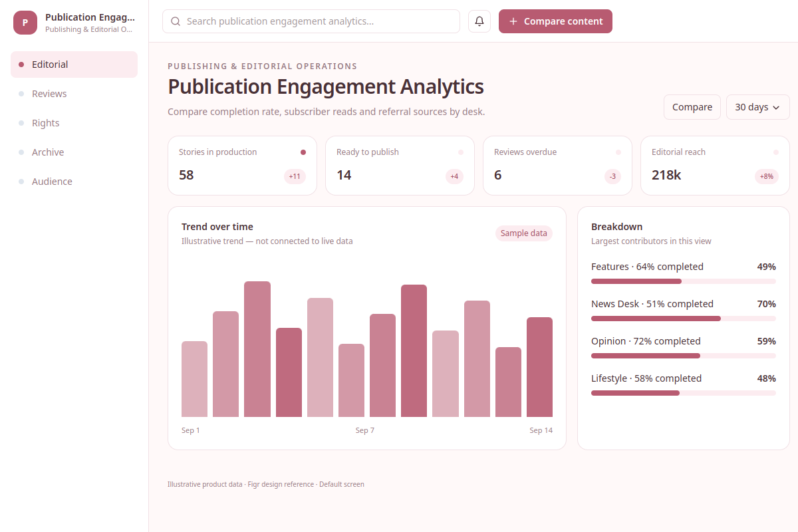
Task: Click the Trend over time heading
Action: [217, 227]
